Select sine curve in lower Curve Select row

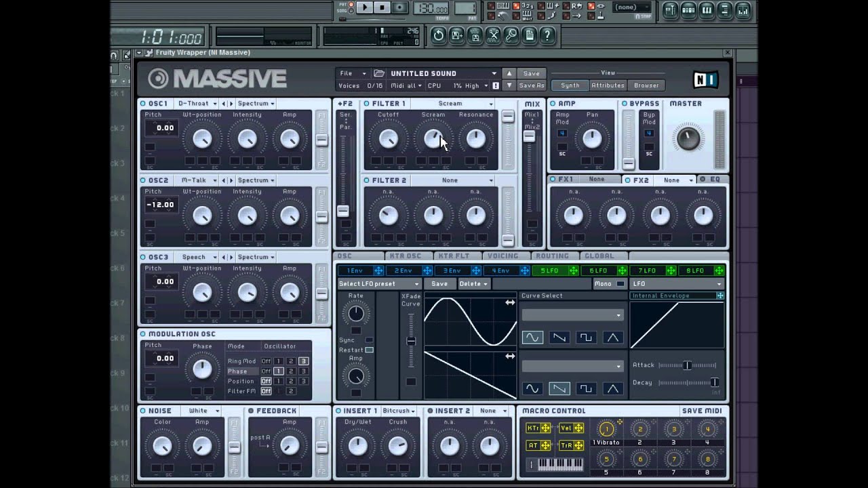(532, 388)
